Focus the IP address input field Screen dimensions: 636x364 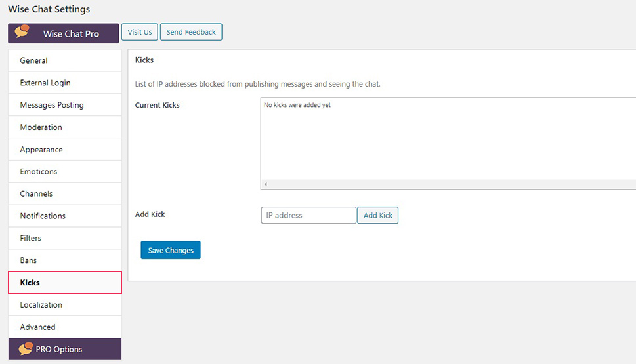[x=308, y=215]
